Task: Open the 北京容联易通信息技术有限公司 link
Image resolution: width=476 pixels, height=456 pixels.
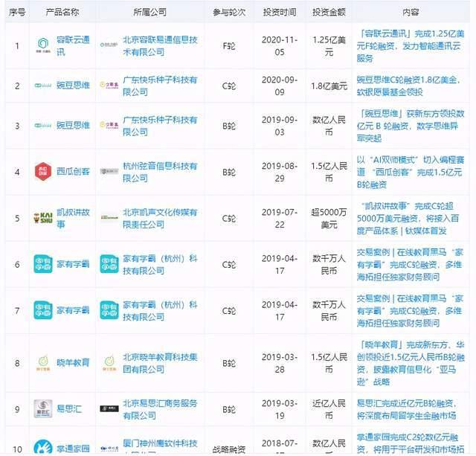Action: [x=160, y=45]
